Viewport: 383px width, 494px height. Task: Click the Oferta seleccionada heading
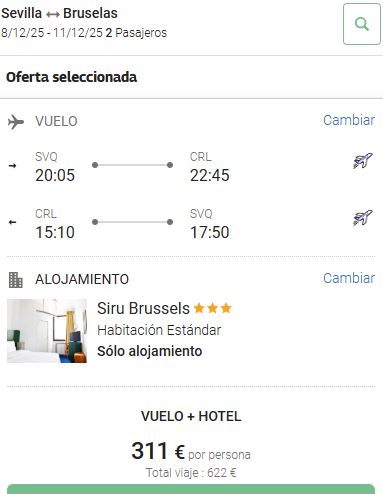[71, 77]
